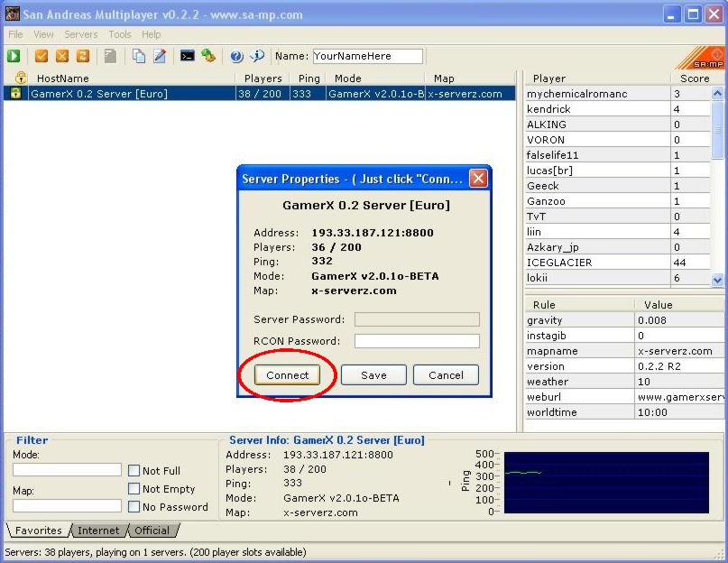Switch to the Official tab
This screenshot has width=728, height=563.
point(152,531)
